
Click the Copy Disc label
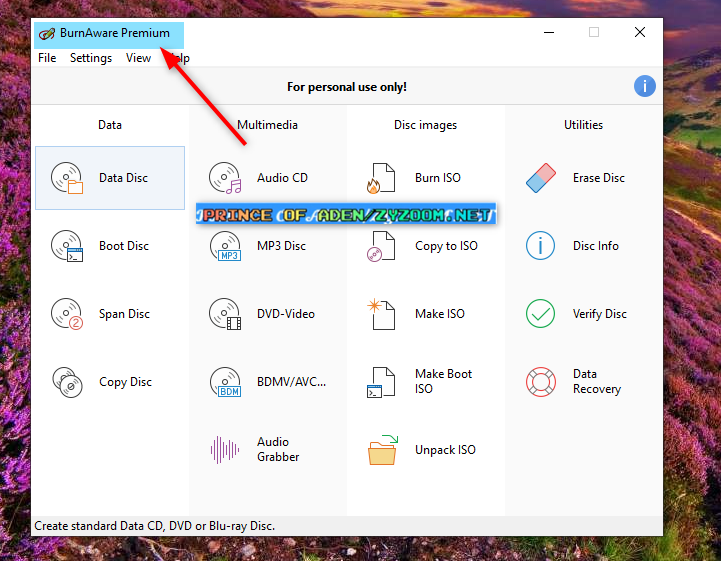tap(125, 382)
